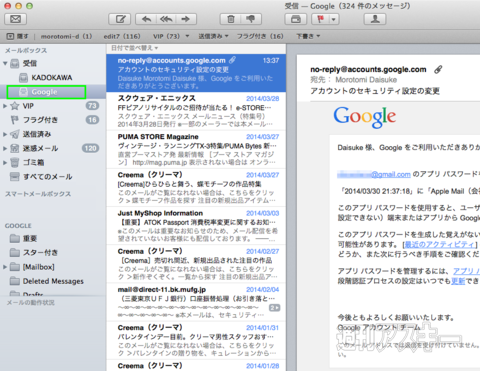Open the mail@direct-11.bk.mufg.jp message
Viewport: 480px width, 371px height.
coord(196,302)
